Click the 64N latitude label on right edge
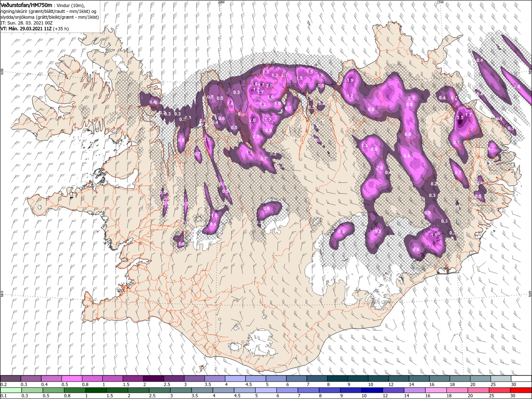This screenshot has width=532, height=399. pyautogui.click(x=530, y=294)
